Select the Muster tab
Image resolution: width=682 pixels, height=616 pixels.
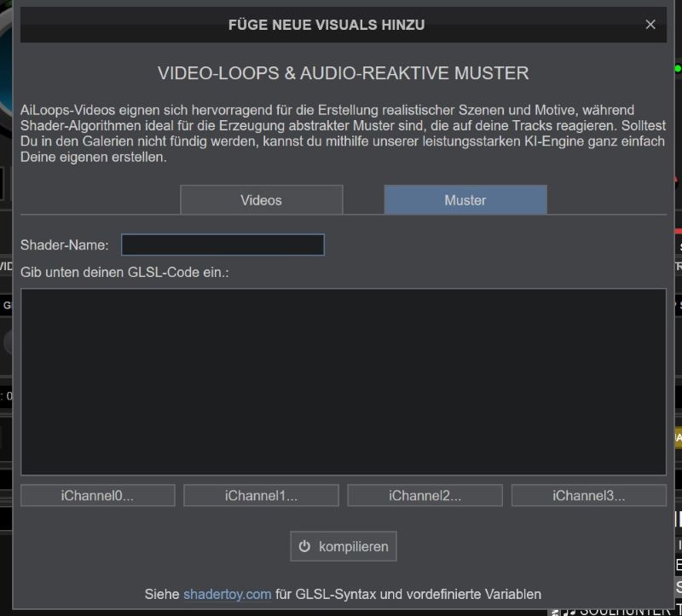pyautogui.click(x=465, y=200)
